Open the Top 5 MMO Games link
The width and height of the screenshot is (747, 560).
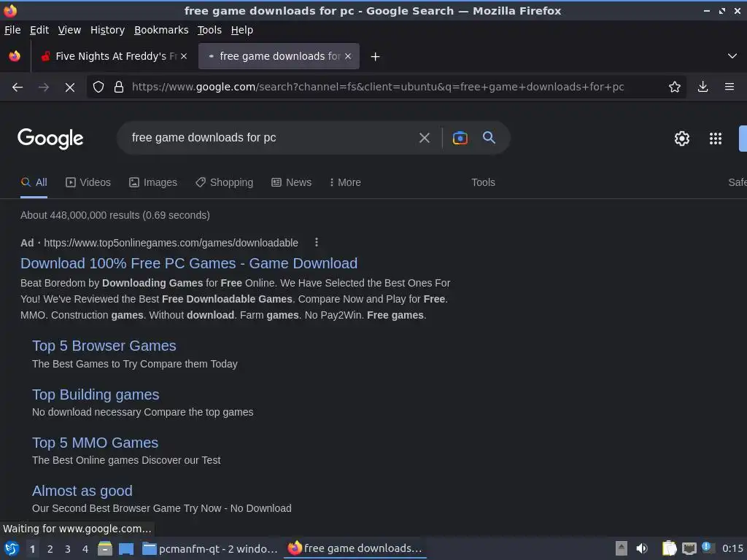[95, 443]
